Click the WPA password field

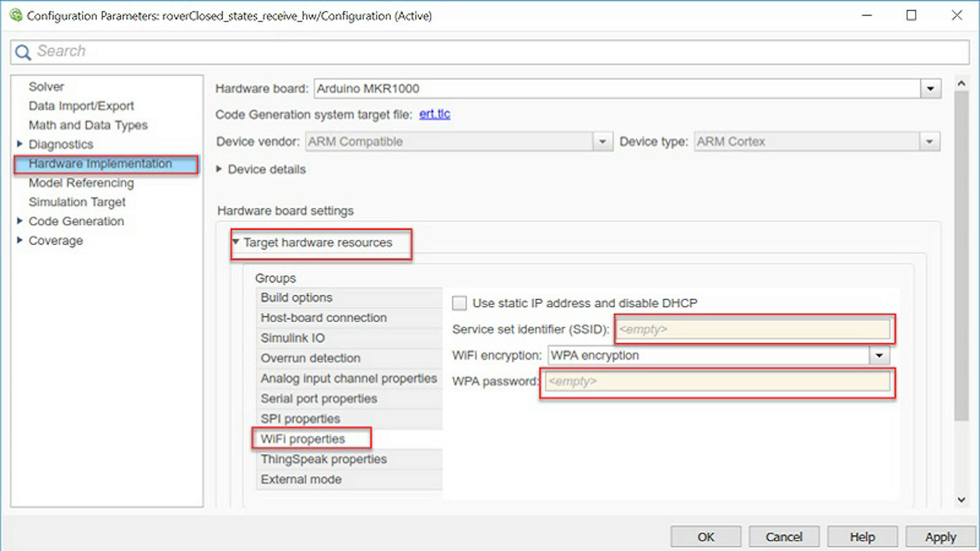(x=718, y=381)
